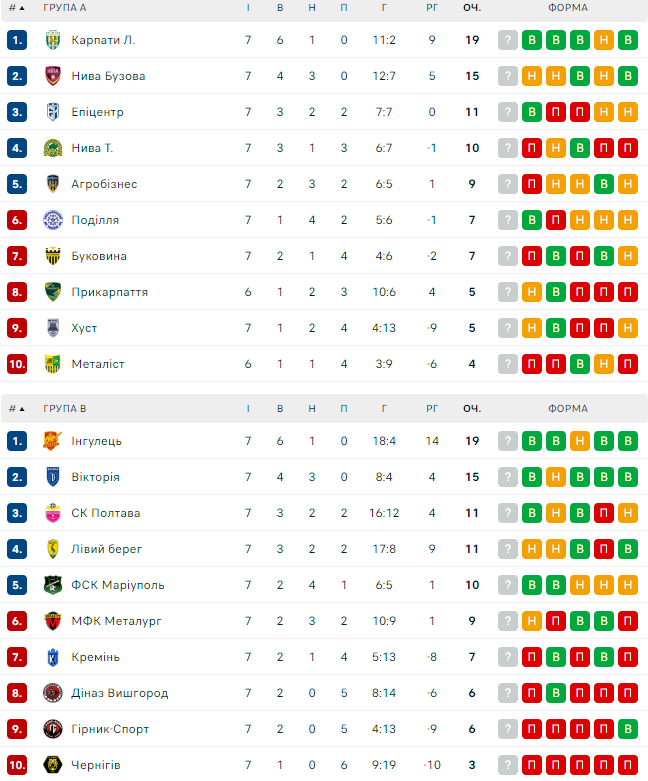Click the position badge 1 in Група В
This screenshot has width=648, height=781.
click(x=16, y=441)
